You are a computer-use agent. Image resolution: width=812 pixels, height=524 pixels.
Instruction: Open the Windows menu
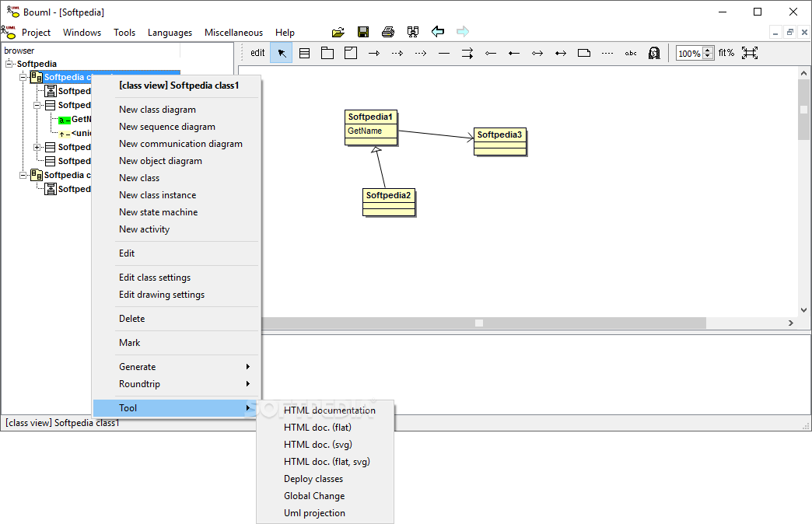(82, 32)
